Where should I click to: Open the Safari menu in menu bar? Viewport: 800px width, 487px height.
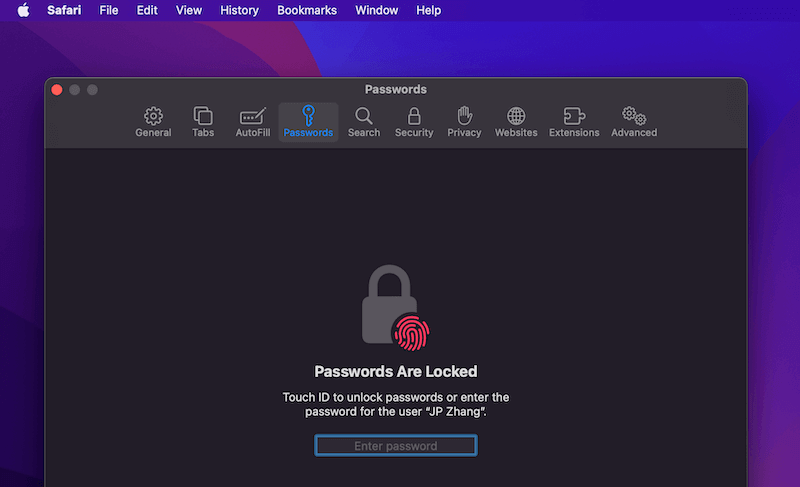pyautogui.click(x=65, y=10)
